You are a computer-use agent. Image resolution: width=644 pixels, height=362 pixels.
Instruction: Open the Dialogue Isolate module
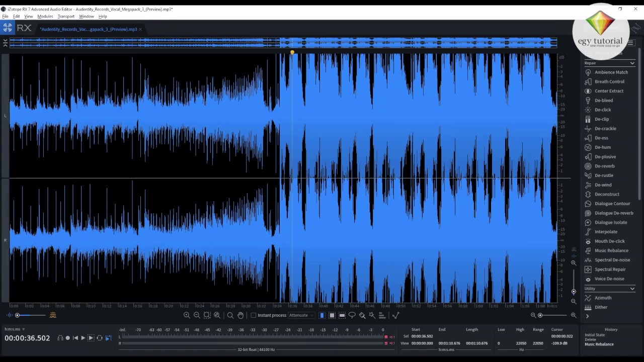pyautogui.click(x=606, y=222)
